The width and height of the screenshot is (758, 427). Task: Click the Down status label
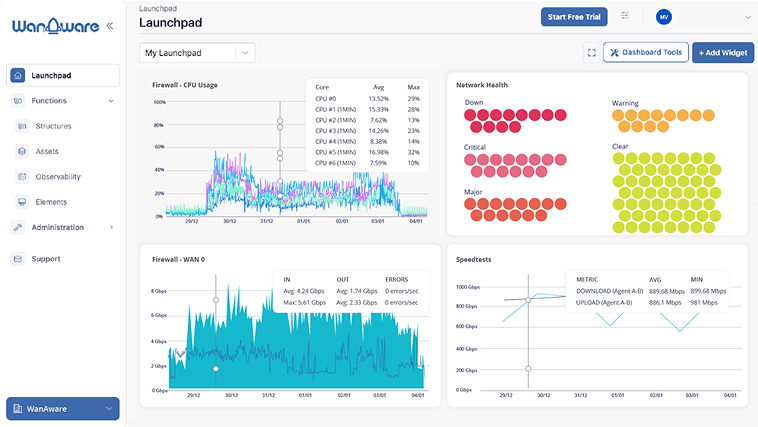pos(474,102)
